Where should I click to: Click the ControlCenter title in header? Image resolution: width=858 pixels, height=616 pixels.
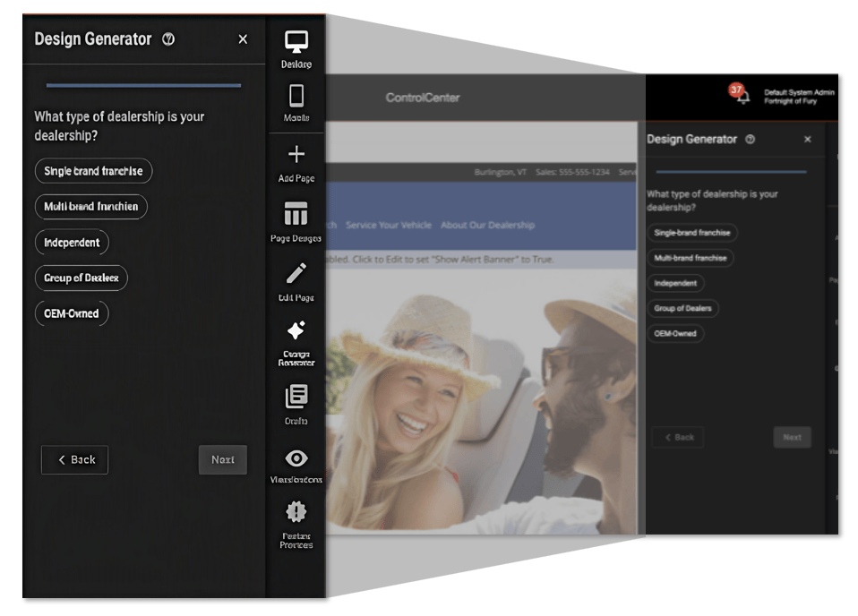(x=423, y=98)
